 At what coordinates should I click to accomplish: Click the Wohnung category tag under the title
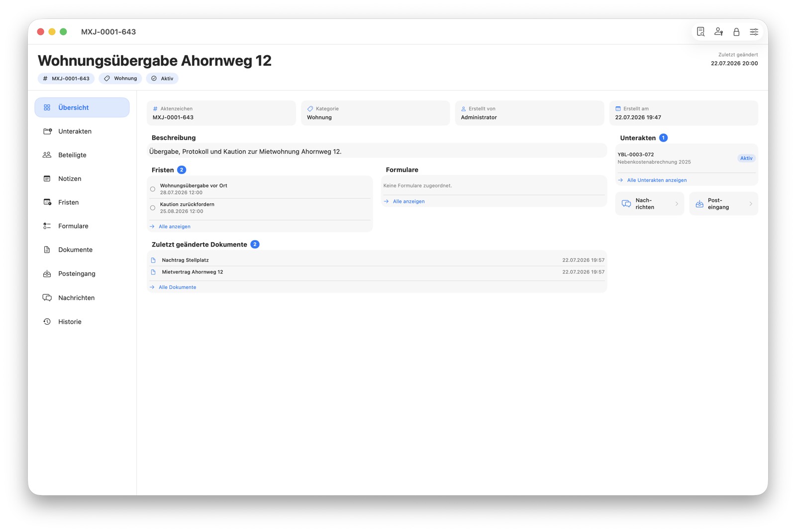click(x=120, y=79)
